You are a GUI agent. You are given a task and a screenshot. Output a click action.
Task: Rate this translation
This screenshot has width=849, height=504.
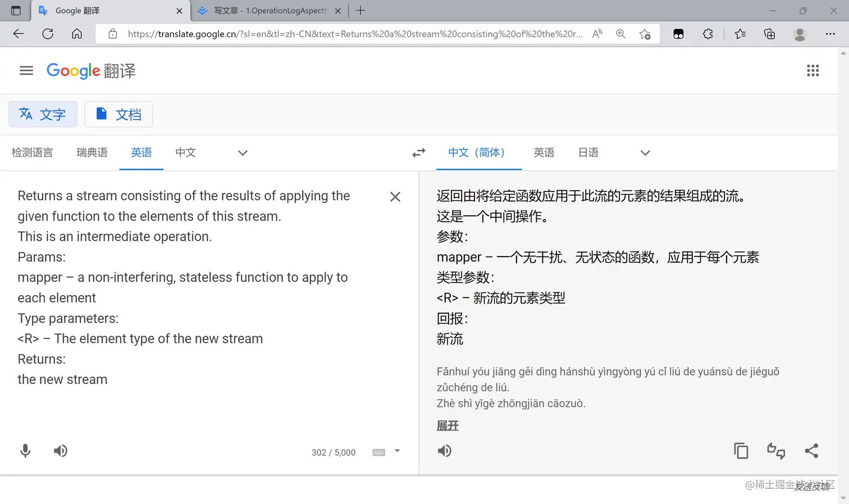[x=776, y=451]
